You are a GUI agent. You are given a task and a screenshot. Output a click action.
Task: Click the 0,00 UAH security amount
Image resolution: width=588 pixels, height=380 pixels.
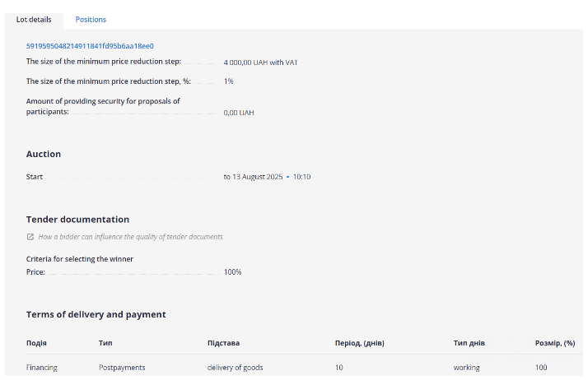(239, 113)
